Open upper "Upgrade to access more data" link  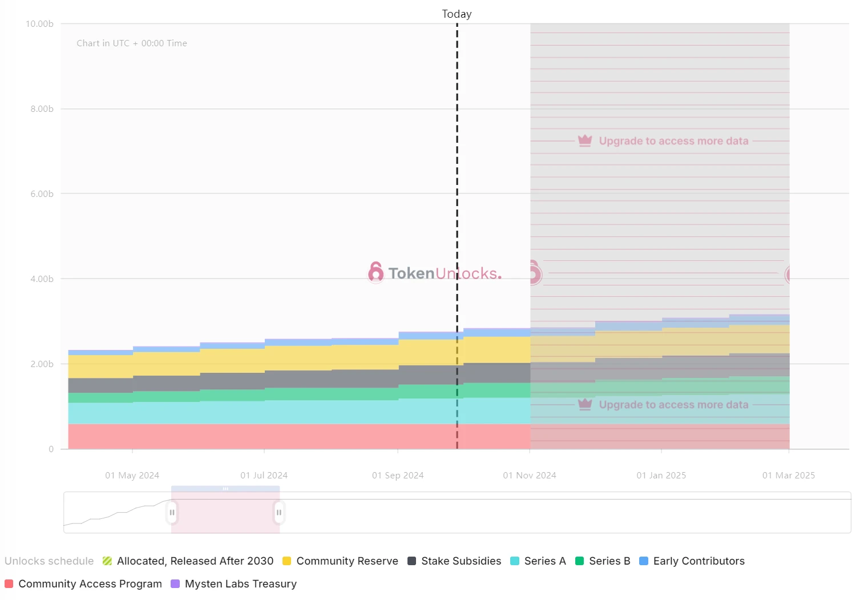pyautogui.click(x=673, y=141)
